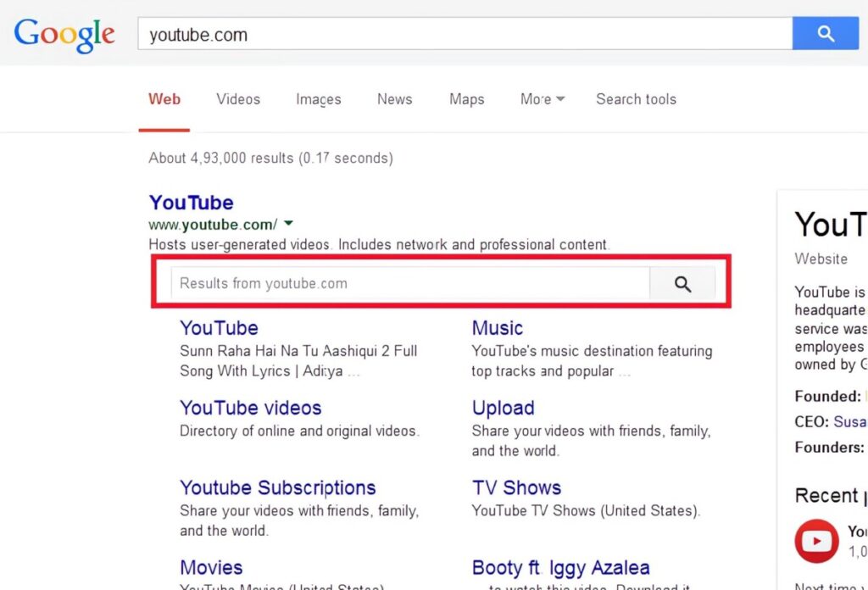The height and width of the screenshot is (590, 868).
Task: Click the Website label in knowledge panel
Action: point(821,259)
